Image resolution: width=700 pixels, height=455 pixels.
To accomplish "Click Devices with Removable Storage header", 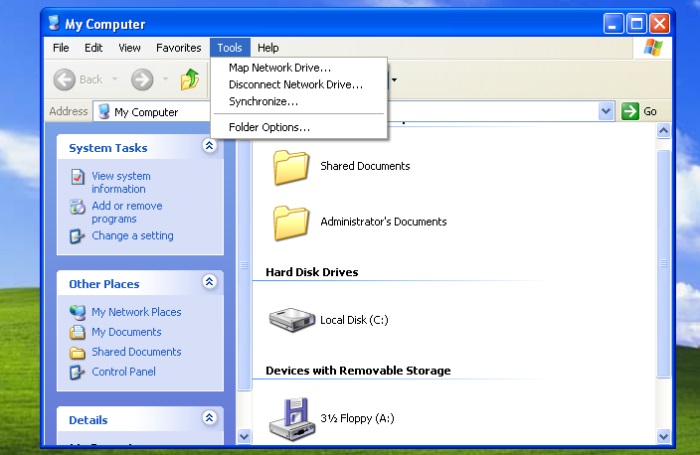I will [x=358, y=371].
